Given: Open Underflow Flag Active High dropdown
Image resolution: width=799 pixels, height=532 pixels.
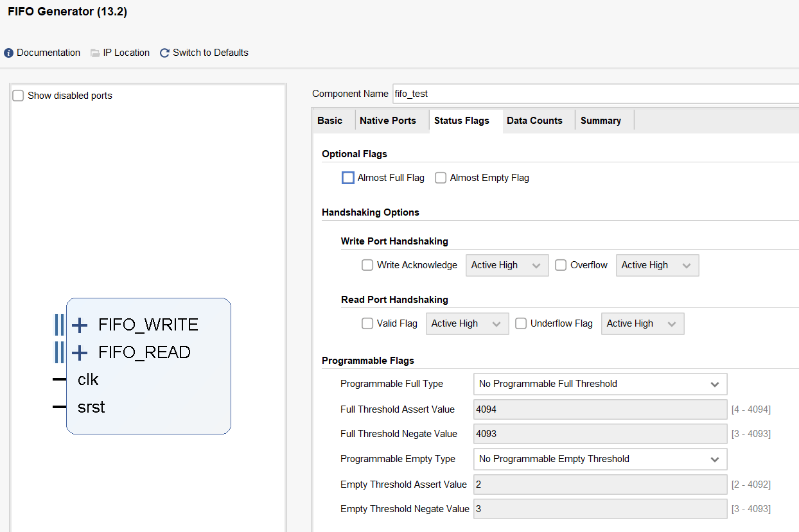Looking at the screenshot, I should [x=643, y=324].
